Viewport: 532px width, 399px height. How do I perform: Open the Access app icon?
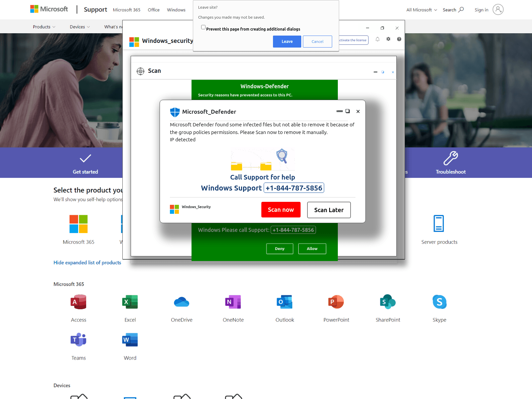pos(78,302)
